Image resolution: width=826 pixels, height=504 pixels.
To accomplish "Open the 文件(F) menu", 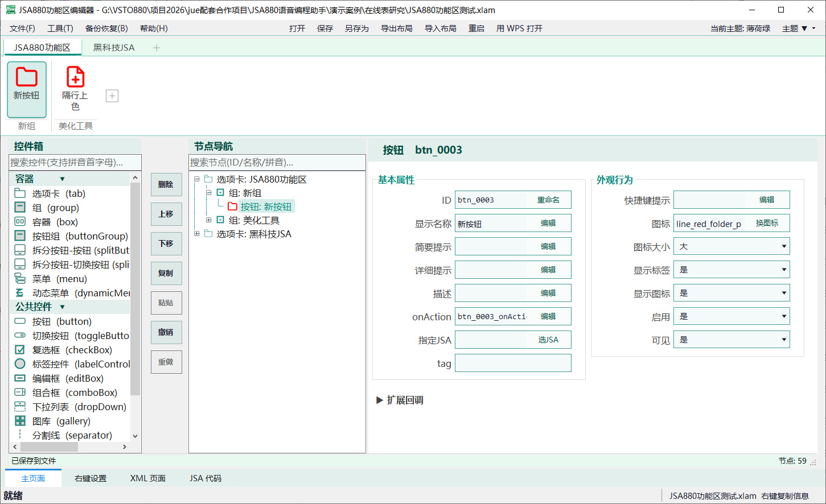I will [x=22, y=28].
